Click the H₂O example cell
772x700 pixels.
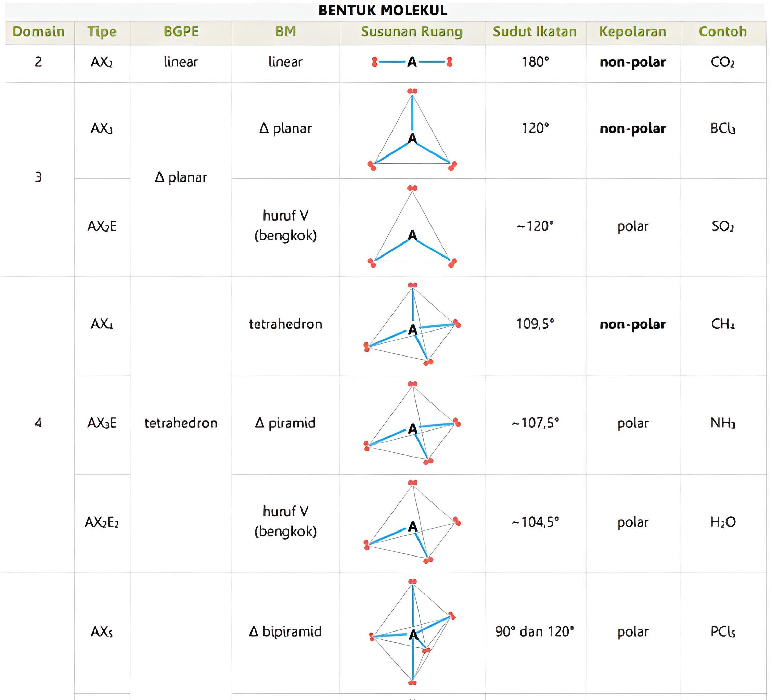(x=723, y=522)
